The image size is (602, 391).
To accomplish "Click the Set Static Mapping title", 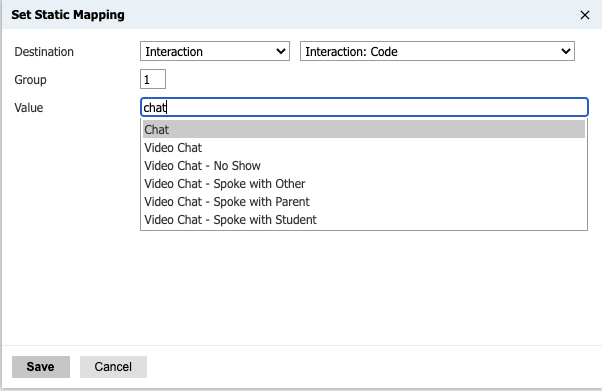I will click(68, 15).
